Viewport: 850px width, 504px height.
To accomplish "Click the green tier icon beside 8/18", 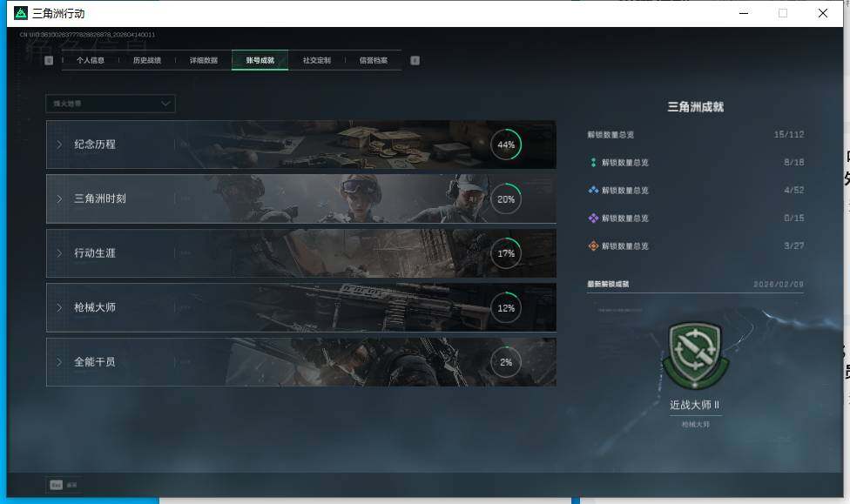I will [x=593, y=162].
